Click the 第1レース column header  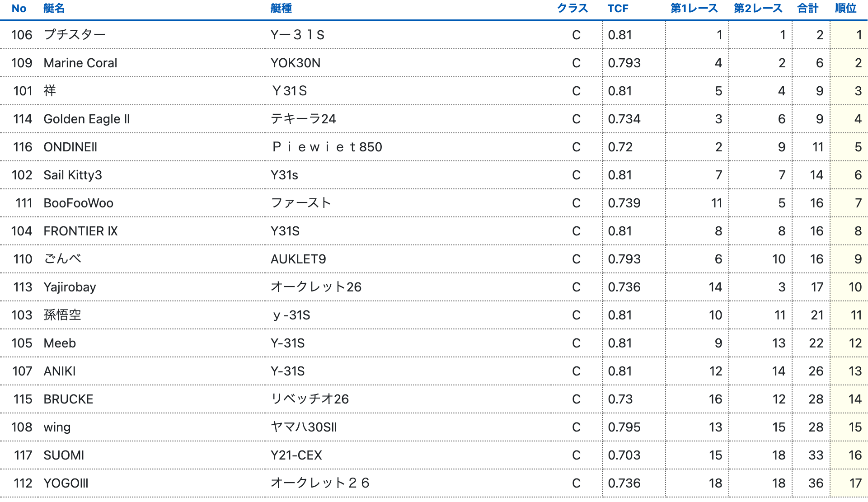coord(694,9)
